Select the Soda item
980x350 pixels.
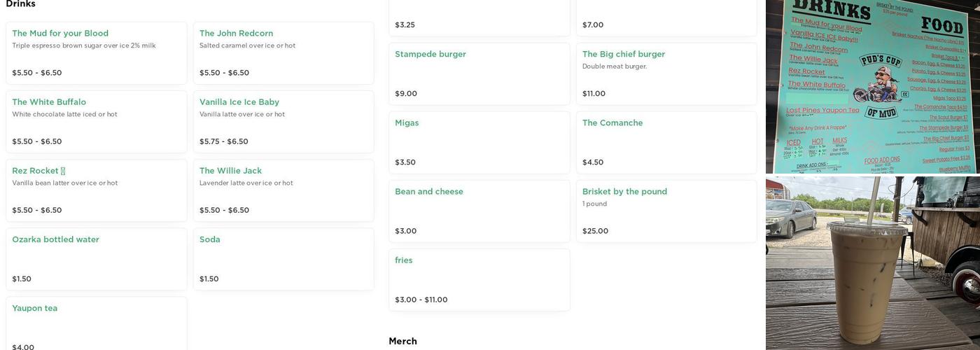[283, 258]
